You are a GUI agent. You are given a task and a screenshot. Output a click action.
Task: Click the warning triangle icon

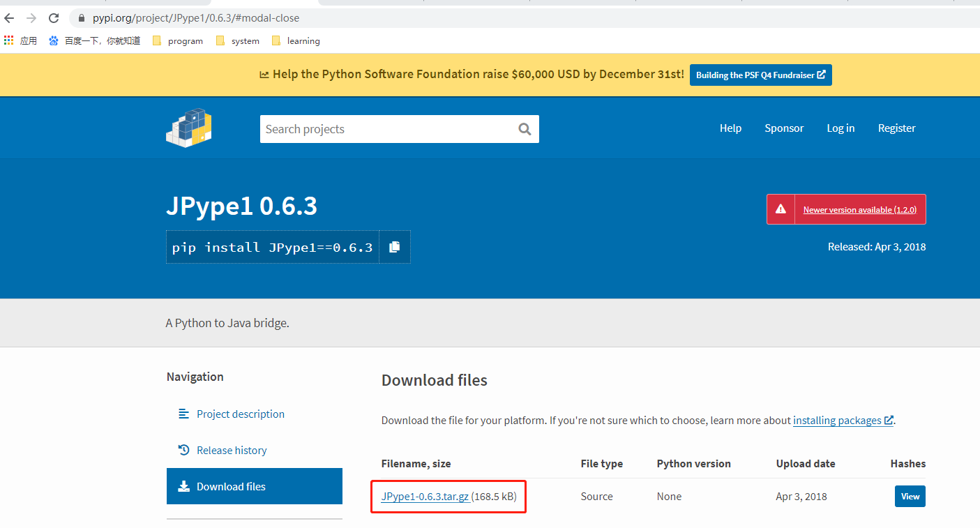[x=781, y=209]
